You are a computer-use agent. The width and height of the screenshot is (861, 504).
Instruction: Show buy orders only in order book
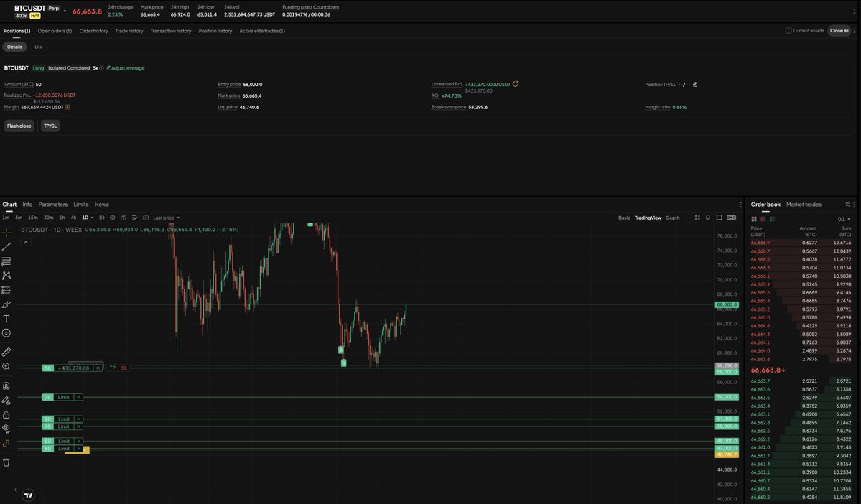772,219
